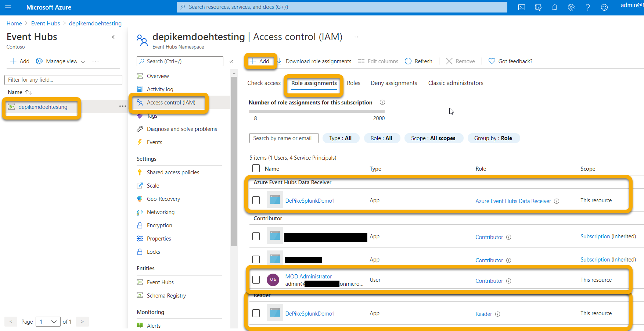644x331 pixels.
Task: Open the notifications bell
Action: (555, 7)
